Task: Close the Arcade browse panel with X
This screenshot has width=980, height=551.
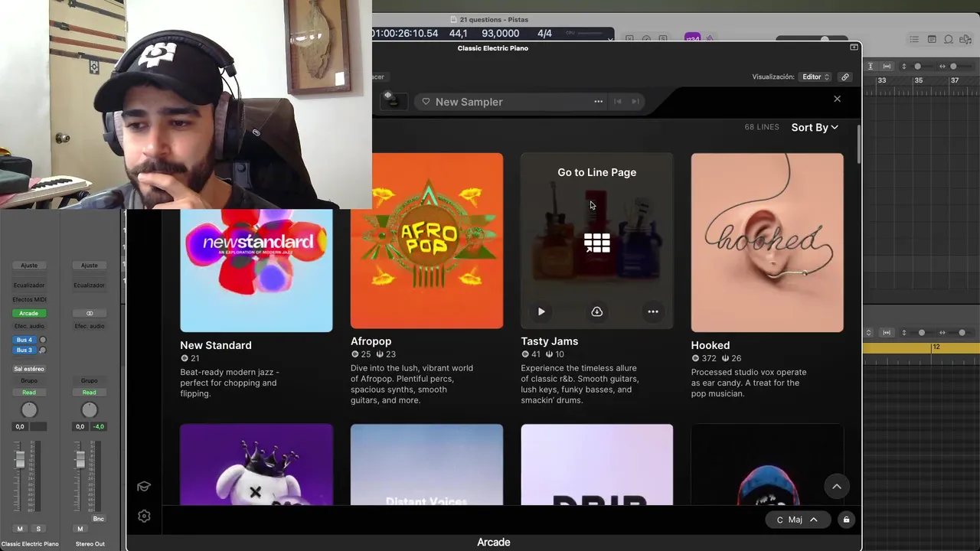Action: pyautogui.click(x=837, y=99)
